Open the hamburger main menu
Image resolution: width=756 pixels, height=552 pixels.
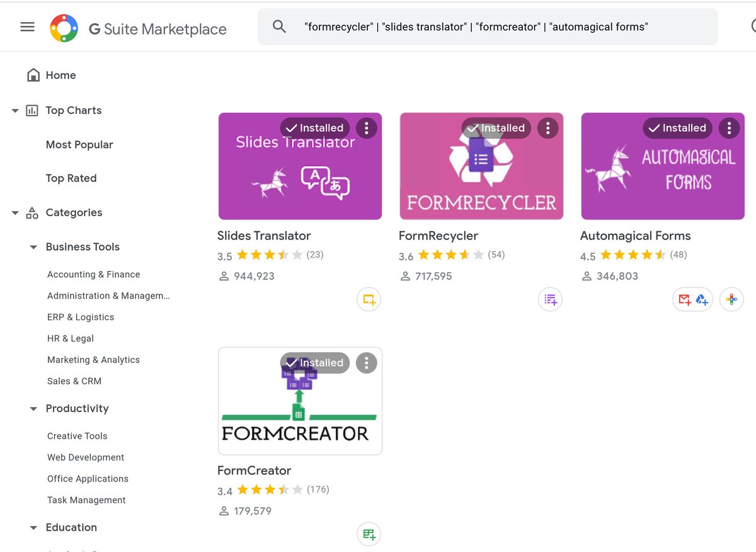(27, 26)
